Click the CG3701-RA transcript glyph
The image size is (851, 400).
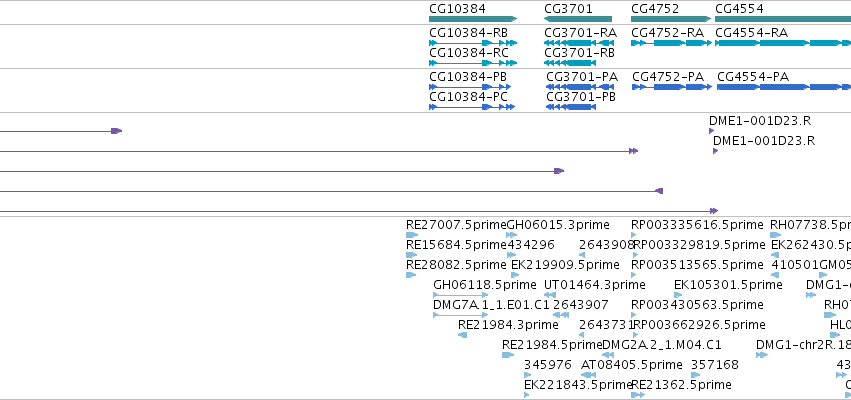pos(580,43)
